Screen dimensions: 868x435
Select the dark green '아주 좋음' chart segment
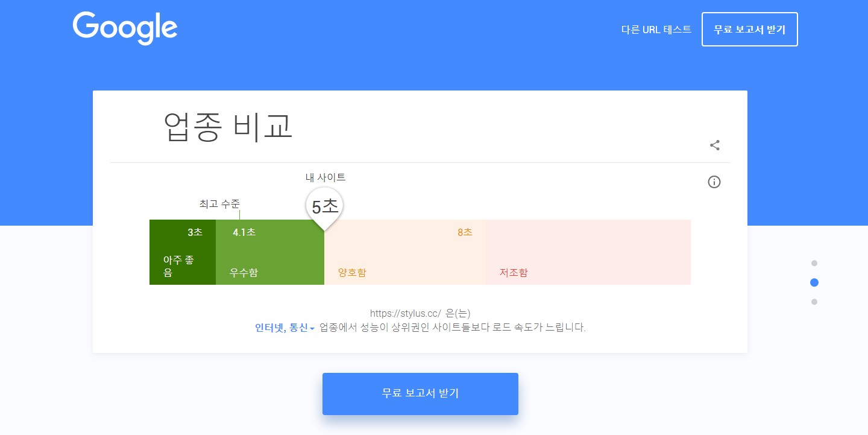click(182, 252)
